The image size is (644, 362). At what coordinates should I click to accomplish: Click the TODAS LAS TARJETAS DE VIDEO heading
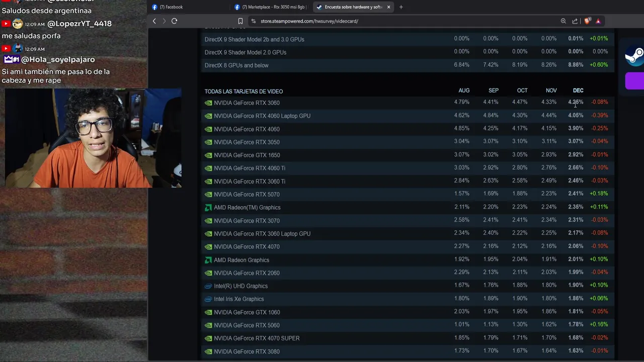click(x=244, y=92)
